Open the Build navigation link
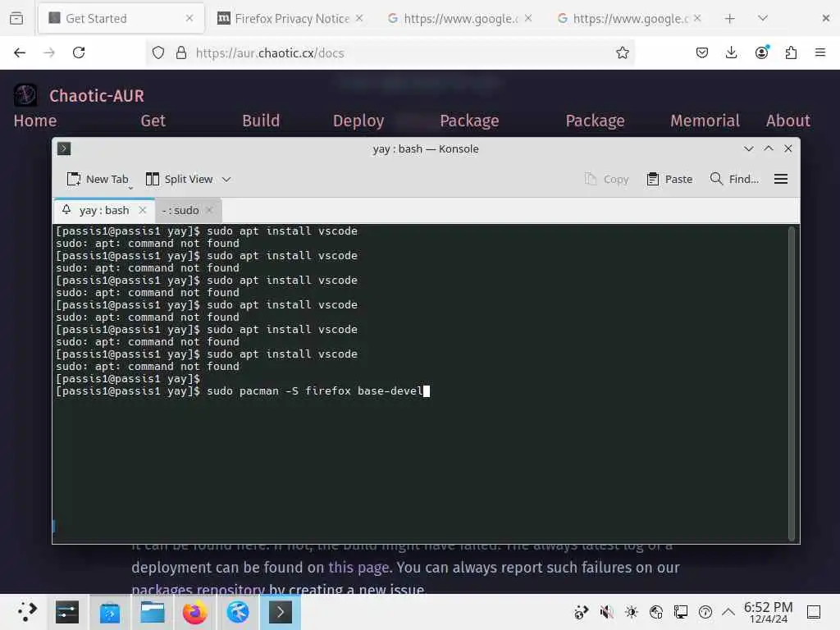This screenshot has width=840, height=630. click(x=261, y=121)
